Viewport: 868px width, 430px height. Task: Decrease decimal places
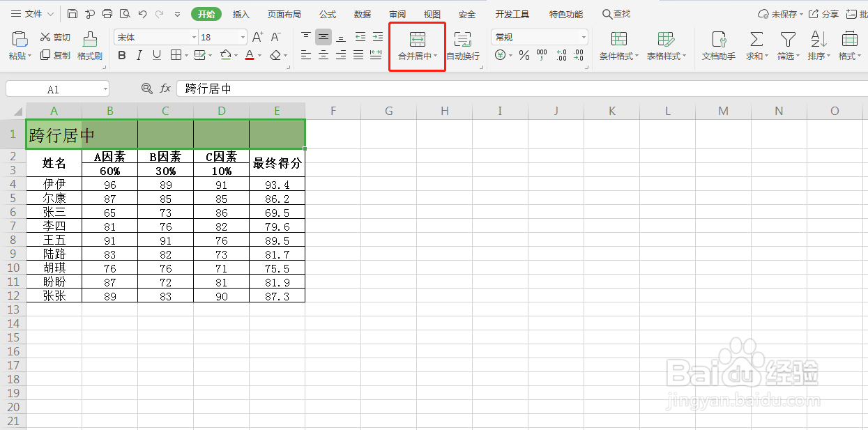(578, 55)
